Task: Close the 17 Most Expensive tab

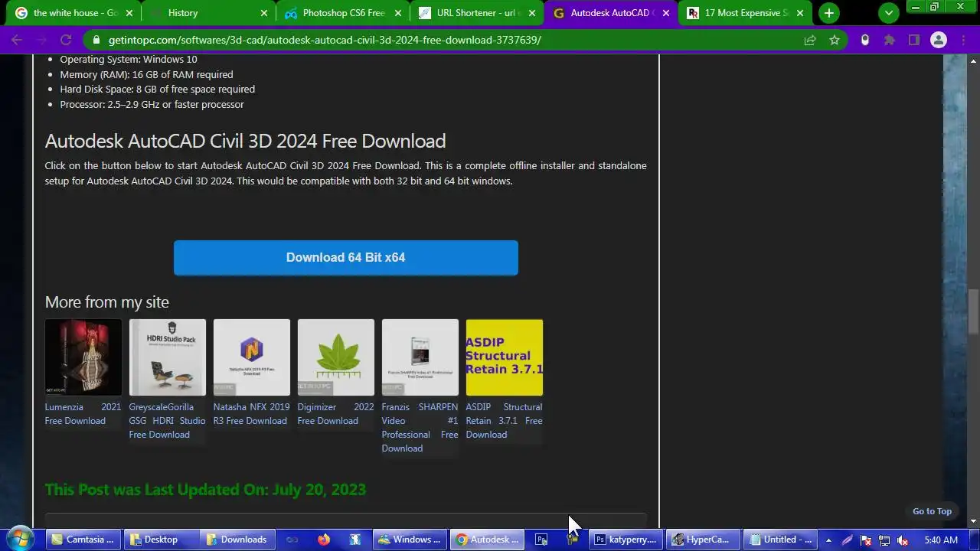Action: 800,13
